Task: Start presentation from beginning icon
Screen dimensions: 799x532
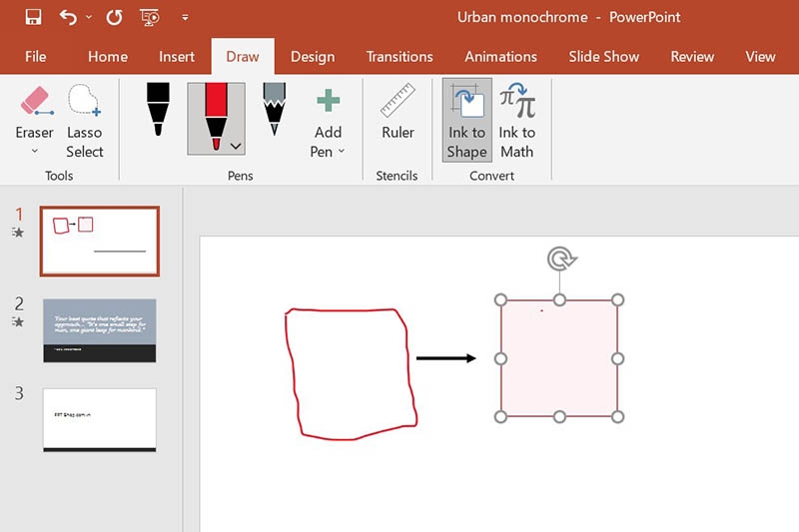Action: [x=150, y=17]
